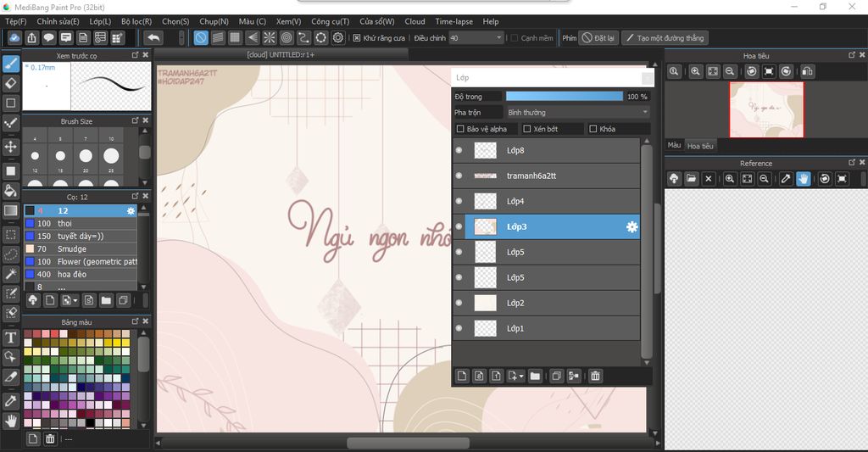Toggle Xén bớt checkbox
The image size is (868, 452).
[527, 129]
